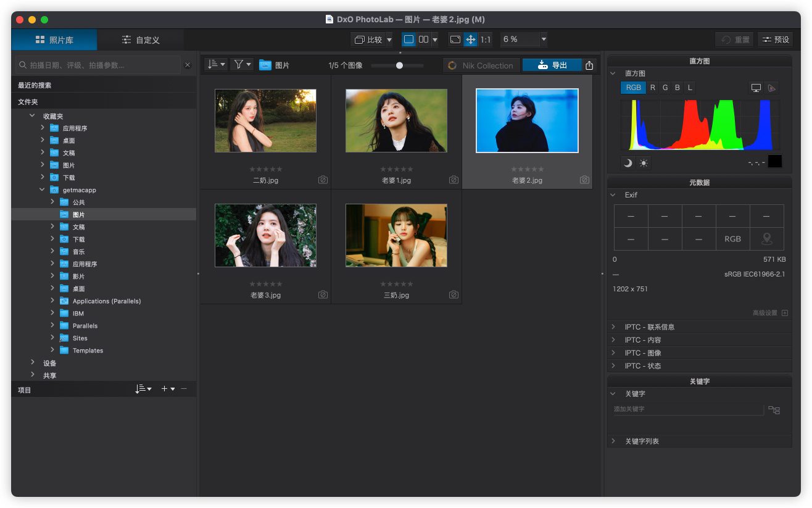Open the zoom percentage dropdown
This screenshot has width=812, height=508.
543,40
